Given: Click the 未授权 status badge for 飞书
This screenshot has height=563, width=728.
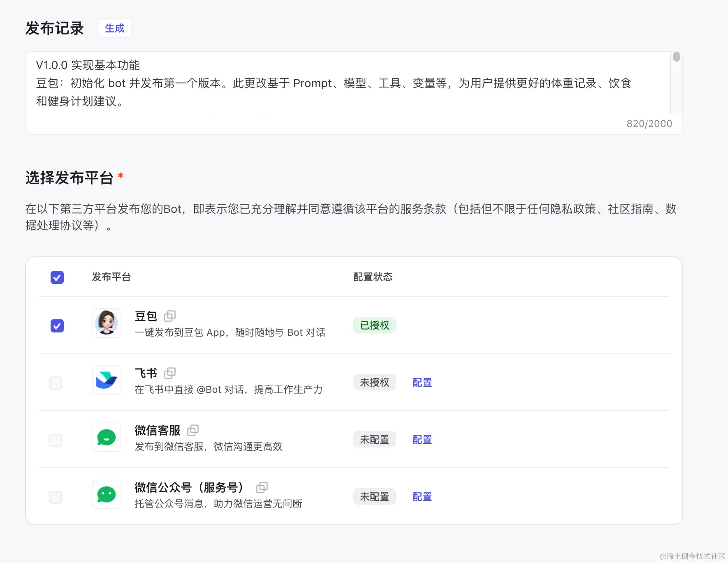Looking at the screenshot, I should [375, 383].
